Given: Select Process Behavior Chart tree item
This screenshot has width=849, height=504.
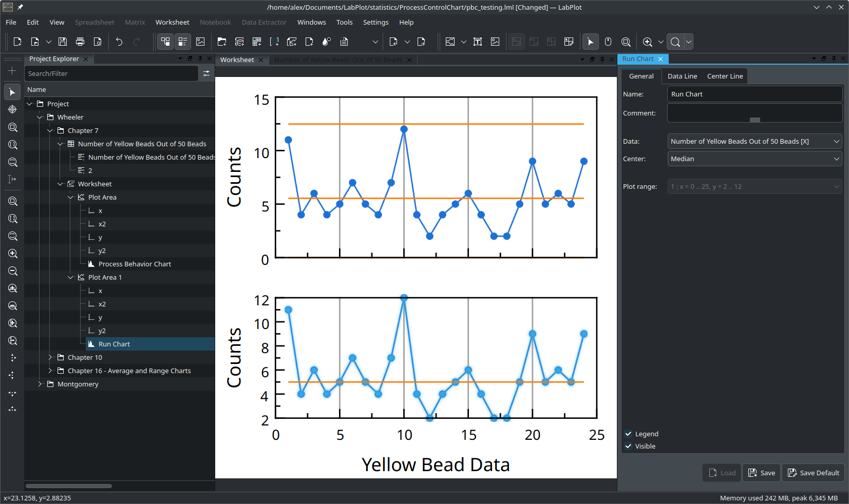Looking at the screenshot, I should [x=135, y=264].
